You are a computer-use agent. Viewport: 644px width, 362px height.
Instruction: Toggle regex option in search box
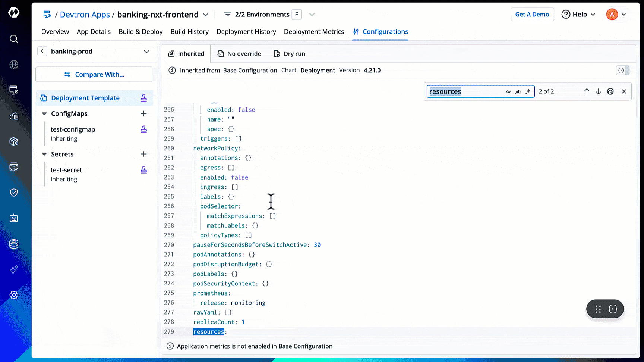coord(528,92)
